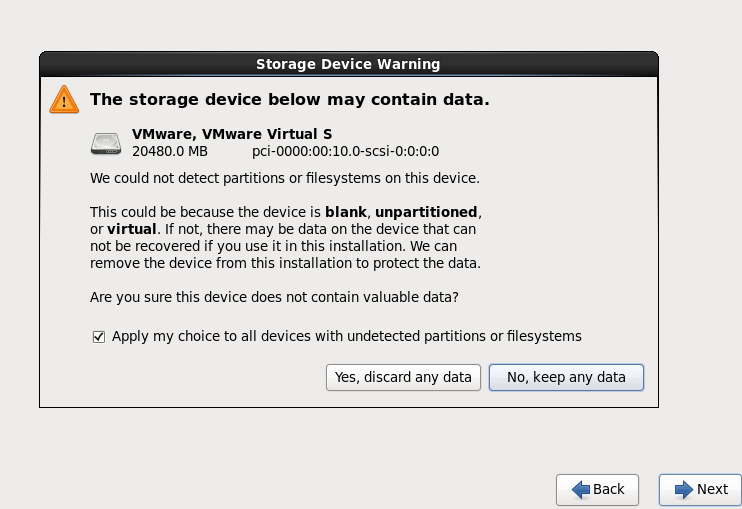Choose 'Yes, discard any data'

[x=403, y=377]
